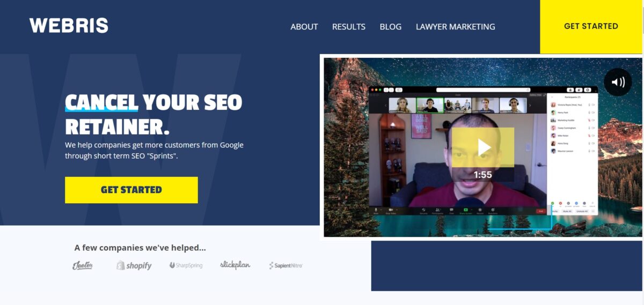
Task: Click the Jeeter company logo
Action: [x=83, y=265]
